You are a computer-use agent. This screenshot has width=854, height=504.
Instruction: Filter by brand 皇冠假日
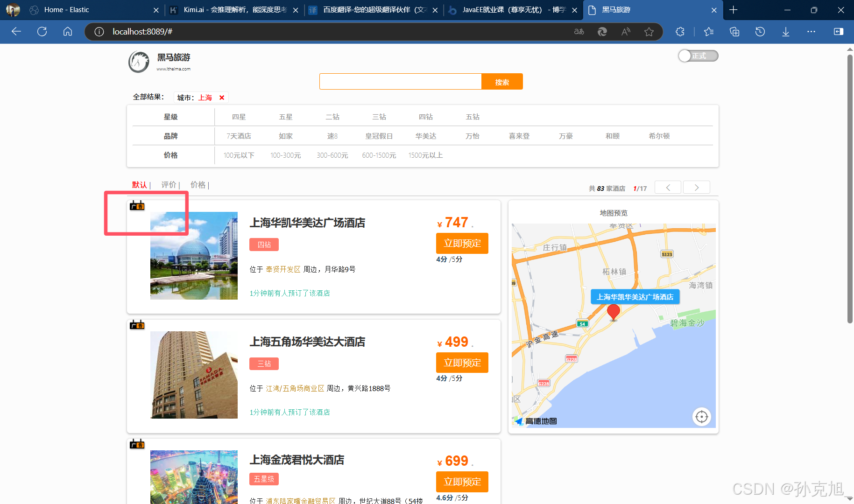pos(379,136)
